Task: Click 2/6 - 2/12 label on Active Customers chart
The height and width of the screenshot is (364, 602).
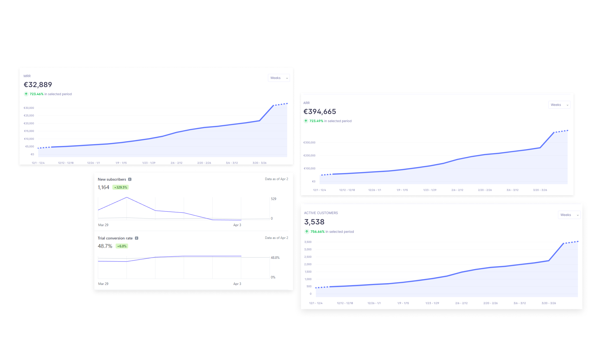Action: coord(461,303)
